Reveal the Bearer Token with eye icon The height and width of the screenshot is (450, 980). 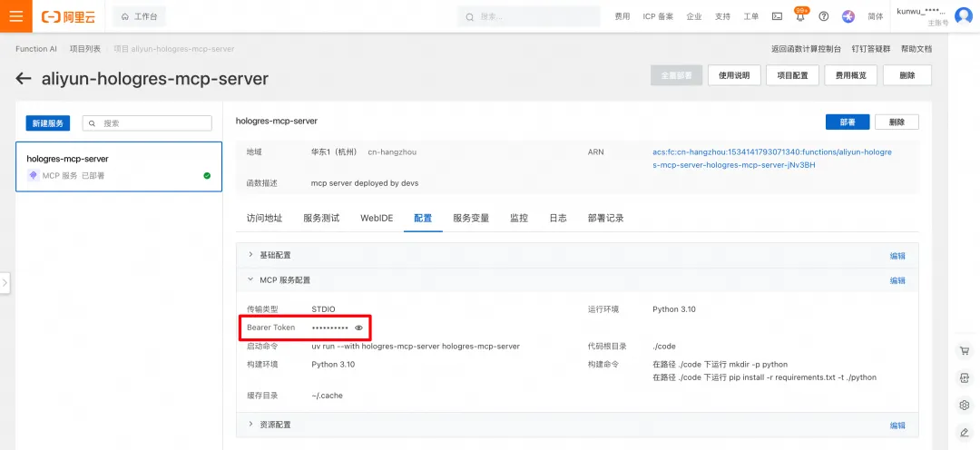click(x=358, y=328)
